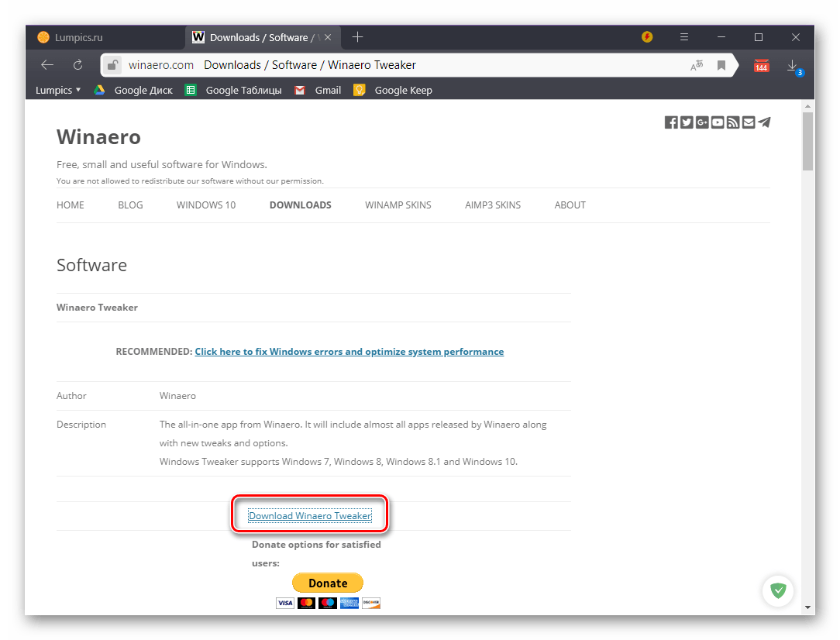Toggle Turbo mode lightning icon
The width and height of the screenshot is (840, 640).
click(647, 37)
